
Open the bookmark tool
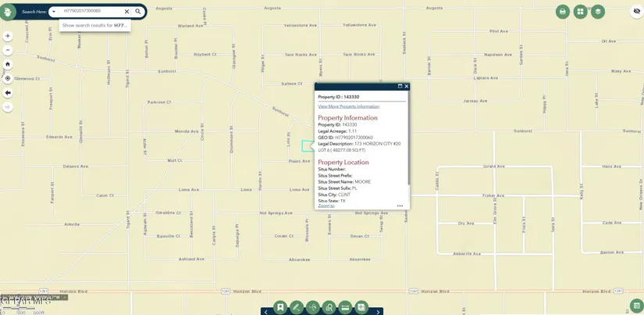tap(280, 308)
